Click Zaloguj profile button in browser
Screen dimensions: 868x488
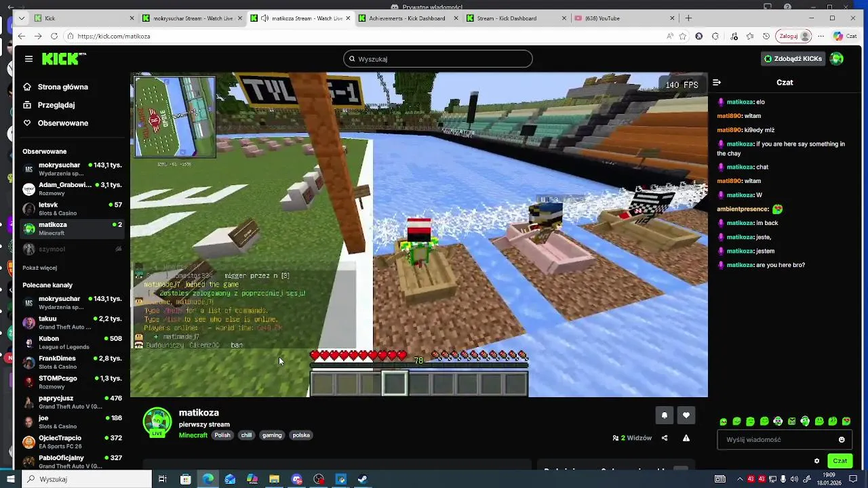click(x=794, y=36)
